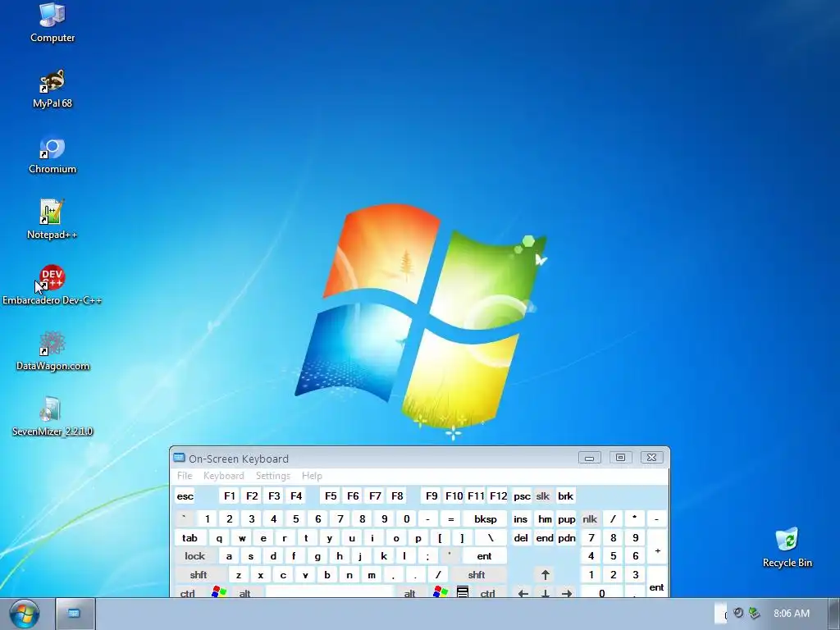840x630 pixels.
Task: Toggle the nlk num lock key
Action: [590, 519]
